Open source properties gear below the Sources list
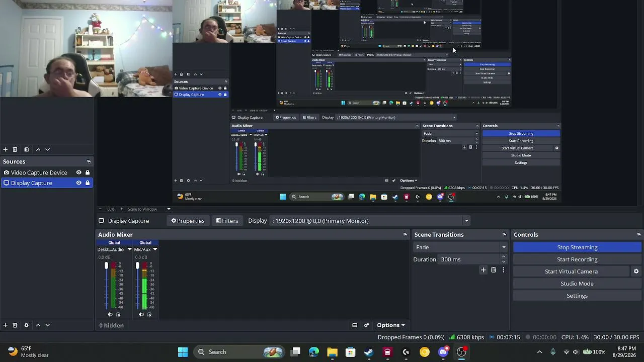Viewport: 644px width, 362px height. tap(26, 325)
